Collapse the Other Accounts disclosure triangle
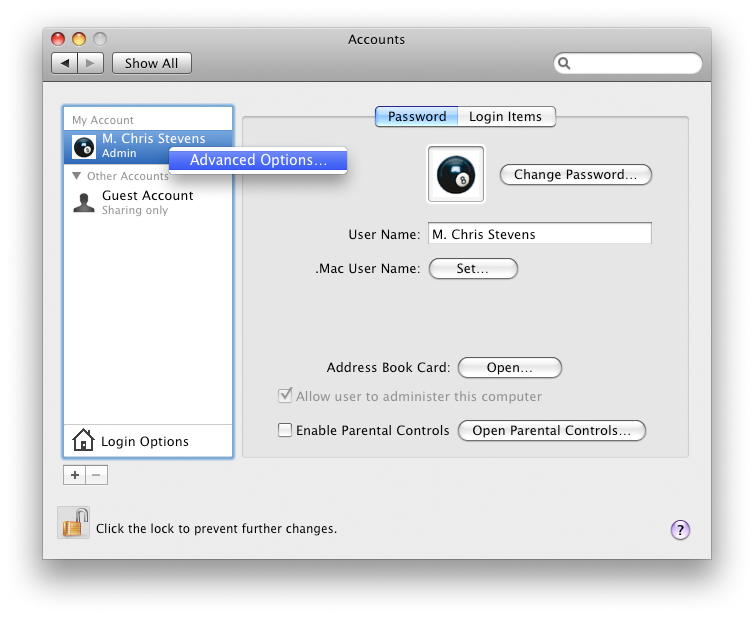754x617 pixels. coord(78,176)
